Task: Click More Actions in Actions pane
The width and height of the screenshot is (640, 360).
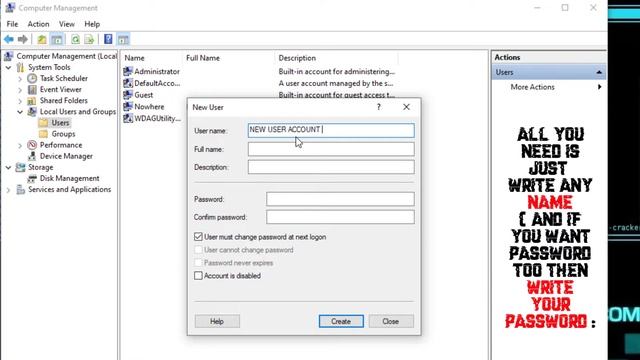Action: pyautogui.click(x=532, y=87)
